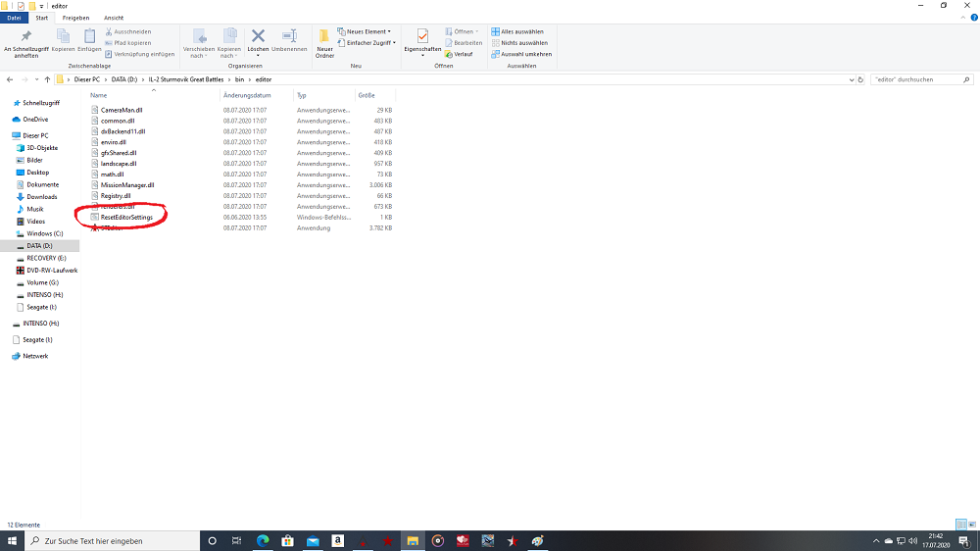Viewport: 980px width, 551px height.
Task: Open the Datei menu
Action: point(15,18)
